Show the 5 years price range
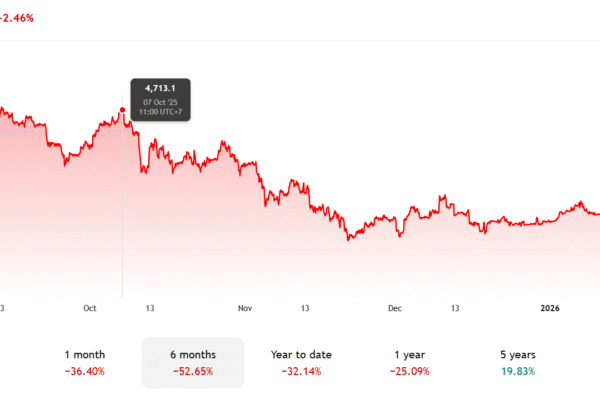Viewport: 600px width, 400px height. click(517, 362)
